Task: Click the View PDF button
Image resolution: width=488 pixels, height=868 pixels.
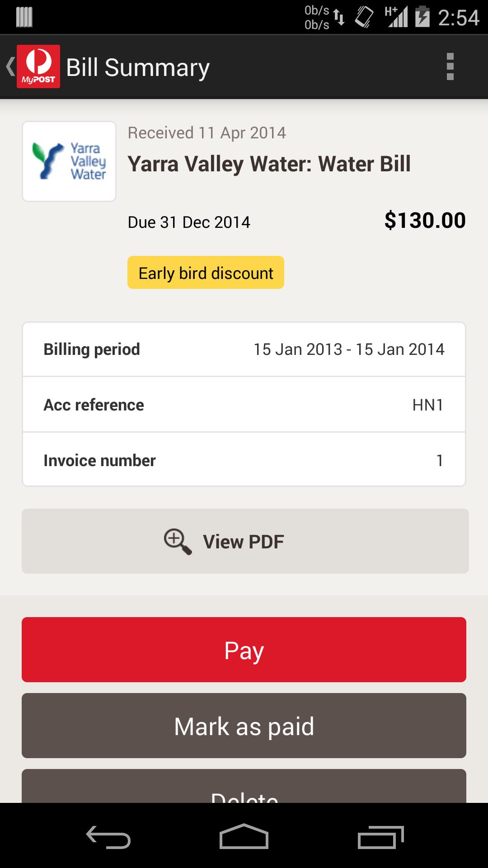Action: coord(245,541)
